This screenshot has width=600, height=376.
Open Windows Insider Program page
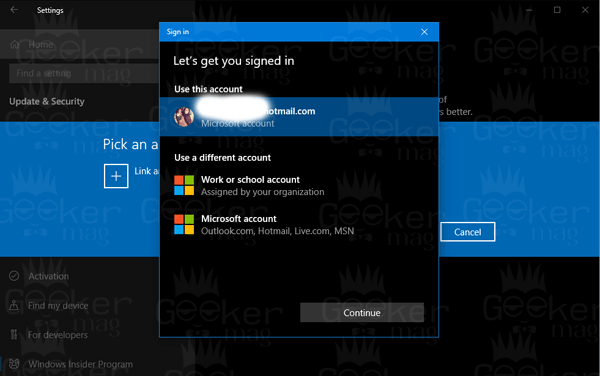click(80, 364)
